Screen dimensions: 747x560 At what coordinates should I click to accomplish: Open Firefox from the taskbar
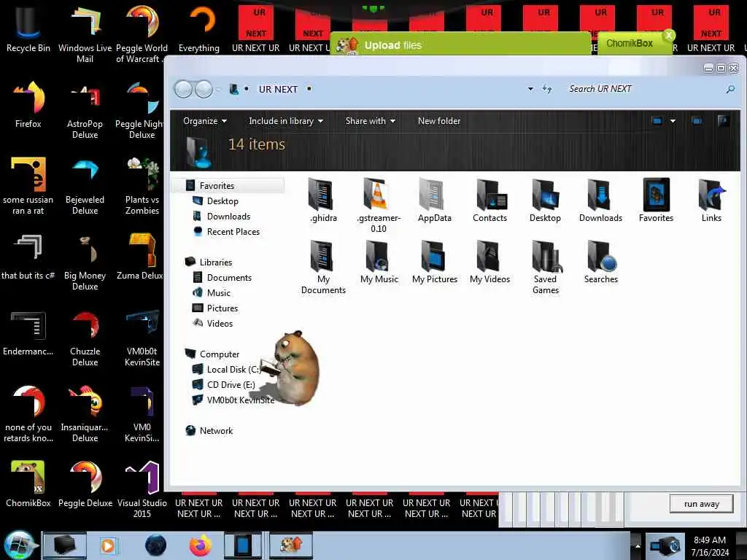(x=201, y=545)
